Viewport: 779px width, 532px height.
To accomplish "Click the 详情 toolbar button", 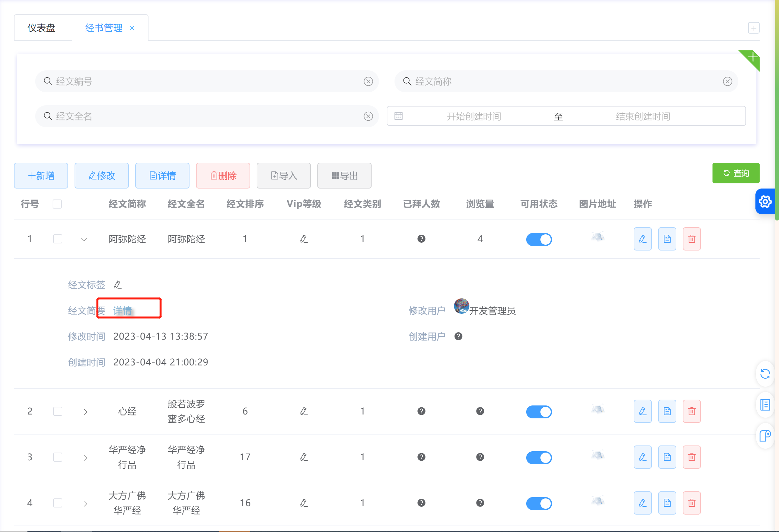I will pyautogui.click(x=162, y=176).
